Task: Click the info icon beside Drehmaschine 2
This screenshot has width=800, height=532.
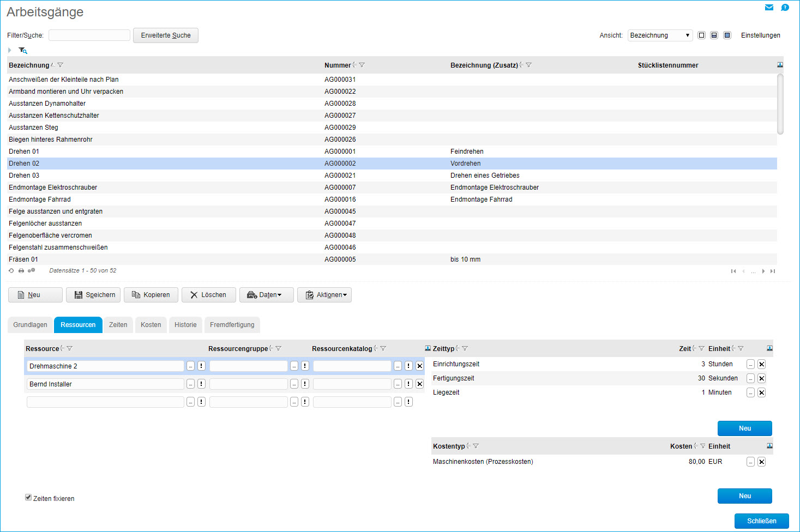Action: [201, 366]
